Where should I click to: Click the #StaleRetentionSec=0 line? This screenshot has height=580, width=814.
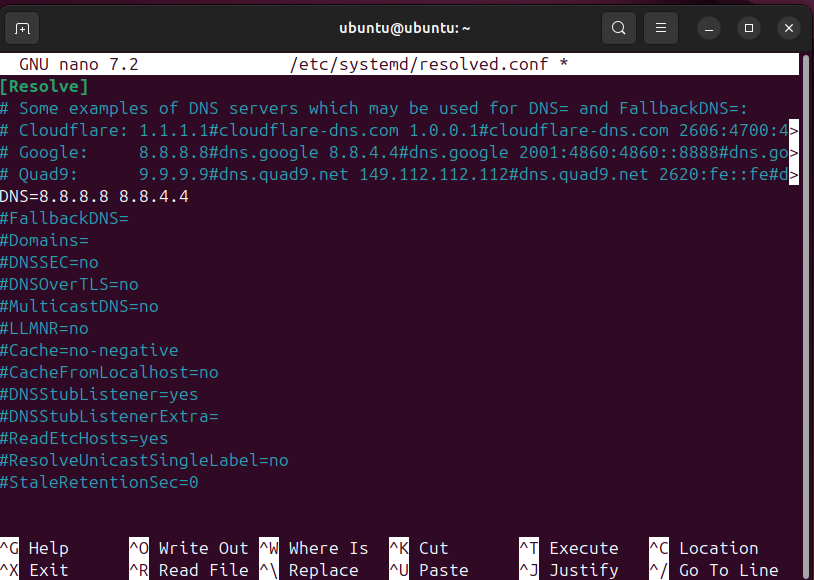(x=99, y=482)
